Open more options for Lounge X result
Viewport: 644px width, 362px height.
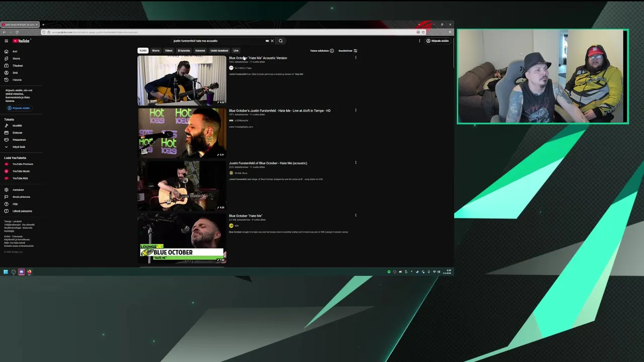[356, 215]
